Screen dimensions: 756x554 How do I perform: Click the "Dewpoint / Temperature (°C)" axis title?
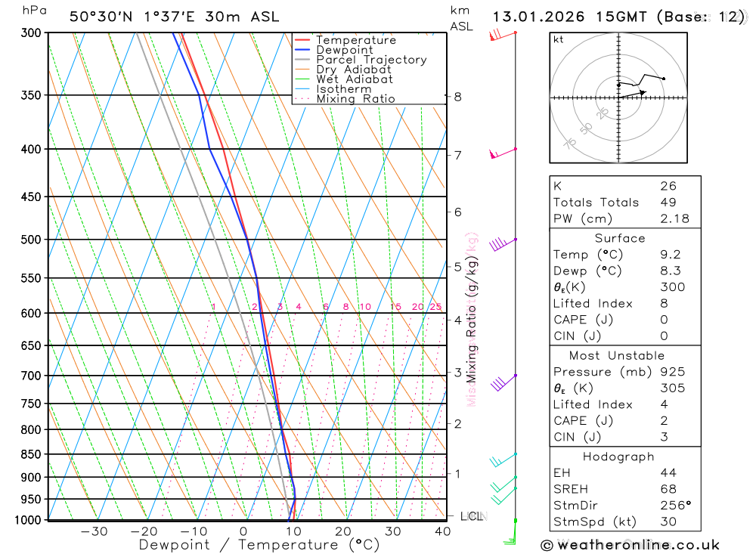tap(259, 545)
